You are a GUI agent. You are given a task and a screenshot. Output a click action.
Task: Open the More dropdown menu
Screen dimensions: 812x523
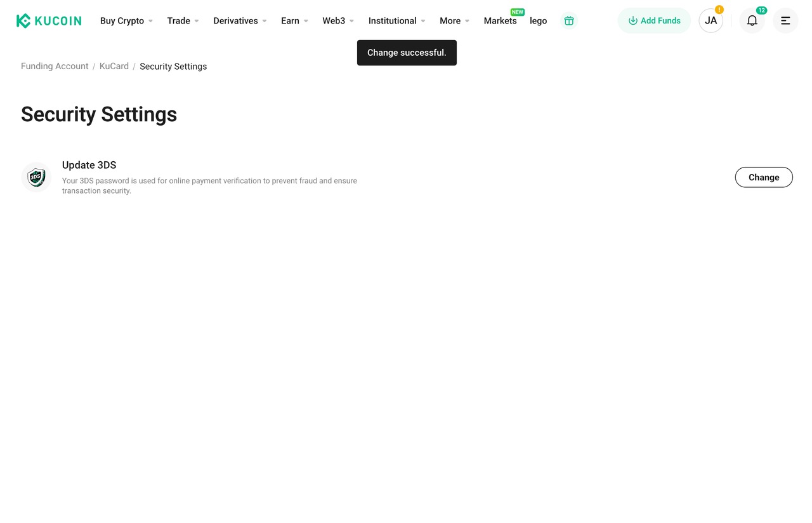(454, 21)
